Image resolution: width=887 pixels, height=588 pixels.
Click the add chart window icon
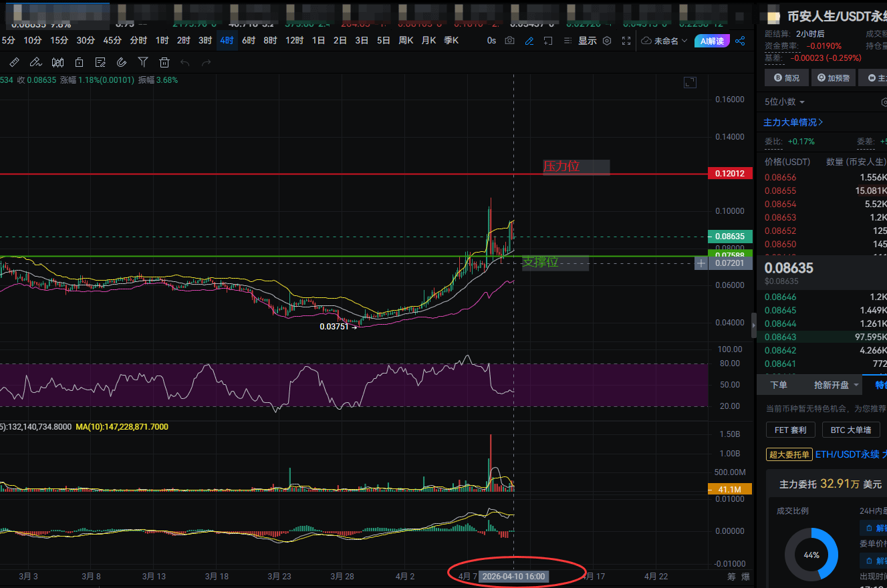[548, 41]
